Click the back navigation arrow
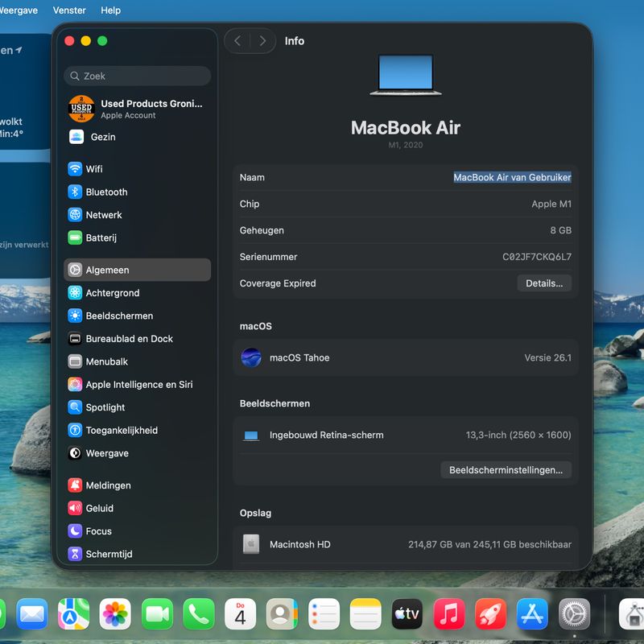Screen dimensions: 644x644 237,41
